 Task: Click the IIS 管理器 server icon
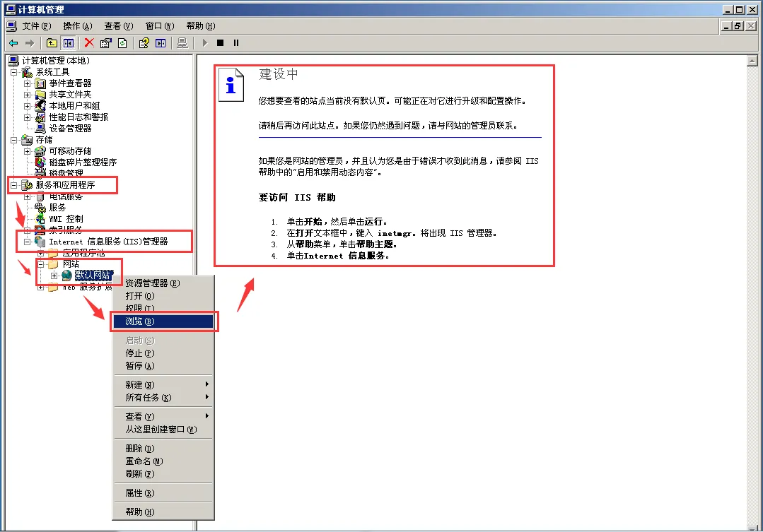pyautogui.click(x=40, y=242)
